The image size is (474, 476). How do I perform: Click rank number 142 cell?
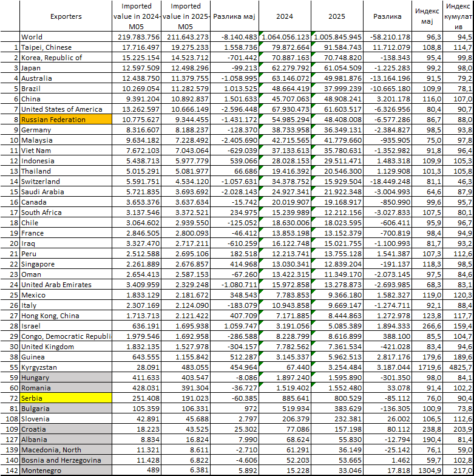(x=10, y=471)
